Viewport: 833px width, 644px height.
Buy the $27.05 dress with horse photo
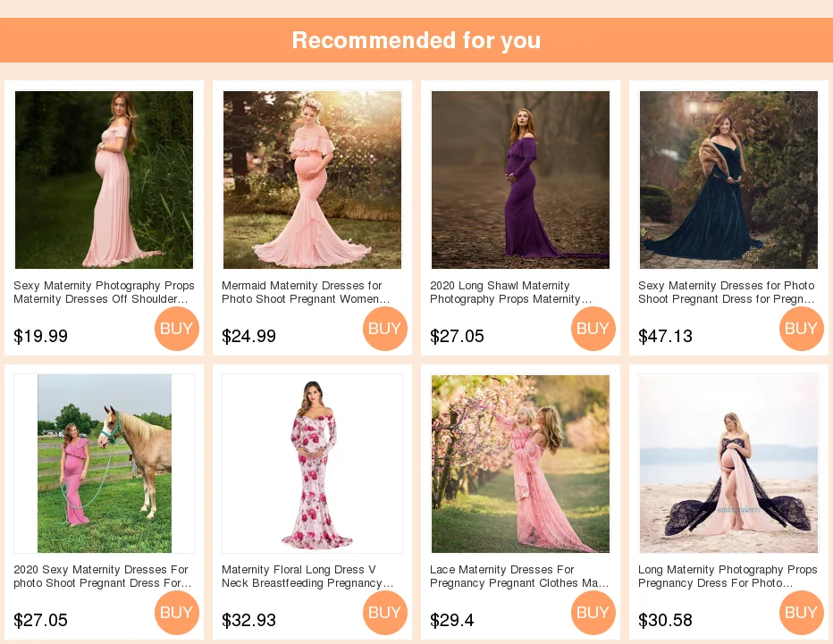click(x=177, y=612)
